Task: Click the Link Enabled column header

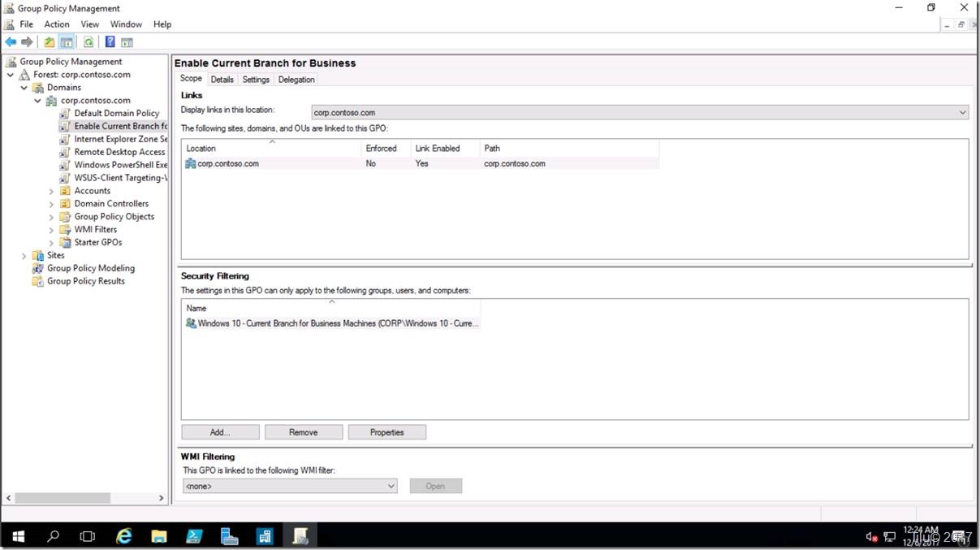Action: (x=445, y=148)
